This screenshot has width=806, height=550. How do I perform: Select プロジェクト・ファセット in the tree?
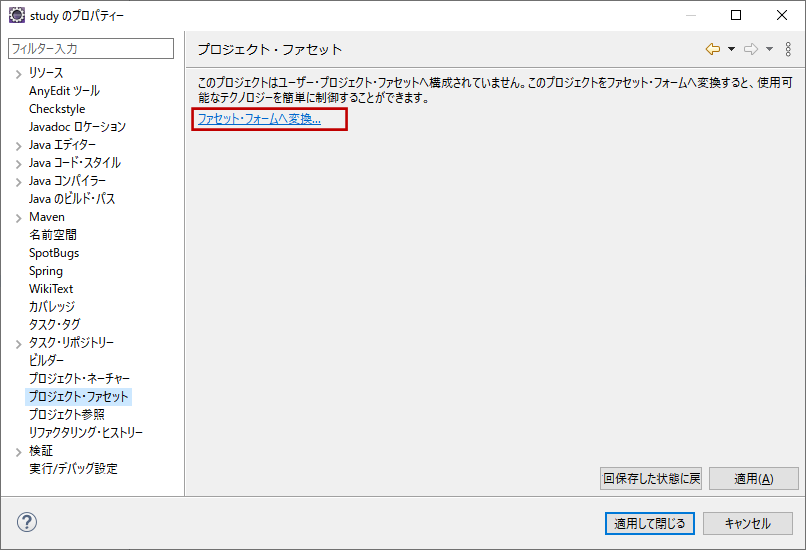click(x=78, y=397)
